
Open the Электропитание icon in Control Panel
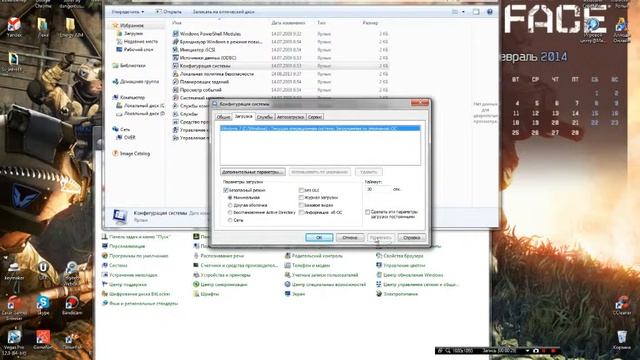click(379, 294)
